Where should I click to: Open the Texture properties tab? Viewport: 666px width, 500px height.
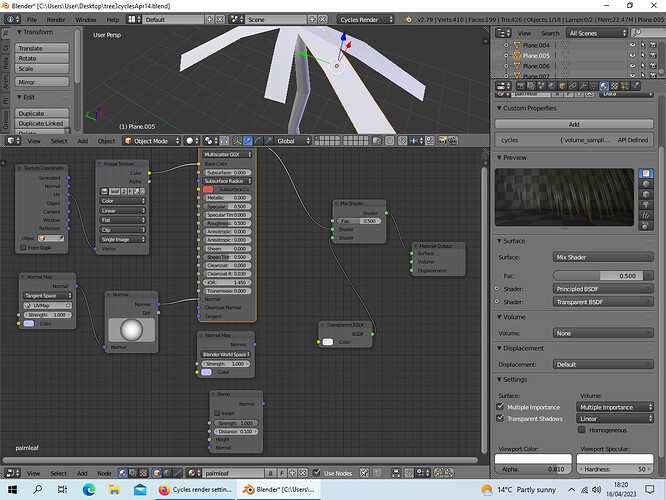614,86
